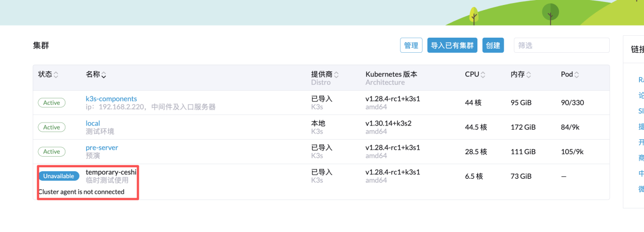This screenshot has width=644, height=232.
Task: Click Active badge for local cluster
Action: point(51,128)
